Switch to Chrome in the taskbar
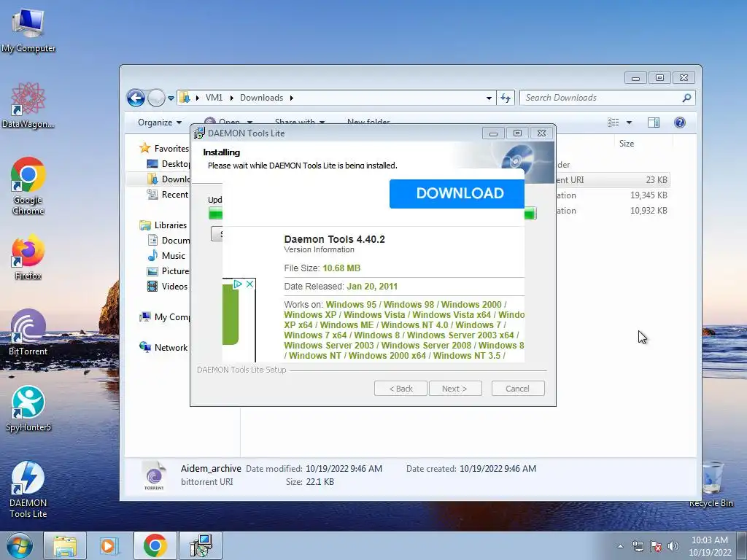 pos(155,545)
